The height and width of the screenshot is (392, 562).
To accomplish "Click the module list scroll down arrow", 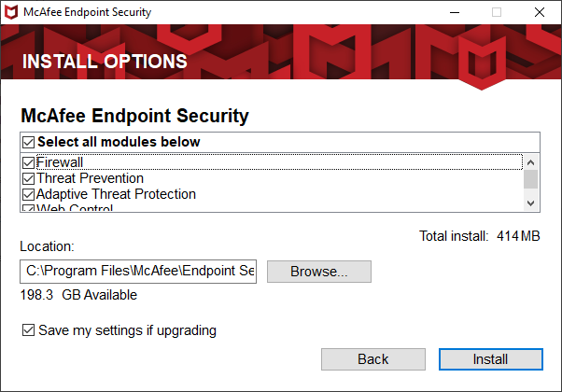I will (x=531, y=203).
